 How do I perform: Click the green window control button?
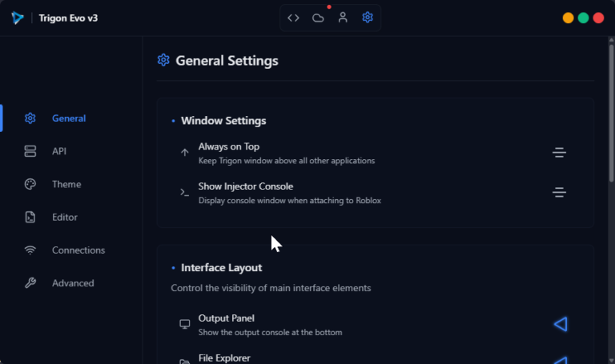click(x=583, y=18)
